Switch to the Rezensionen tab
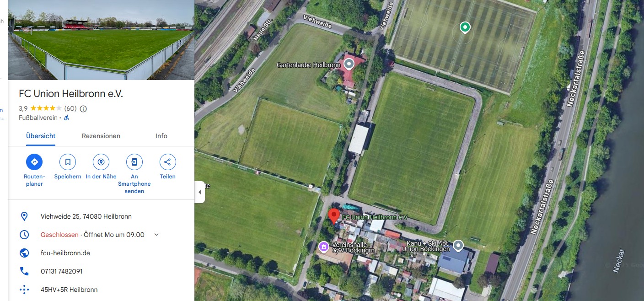Image resolution: width=644 pixels, height=301 pixels. pyautogui.click(x=101, y=136)
